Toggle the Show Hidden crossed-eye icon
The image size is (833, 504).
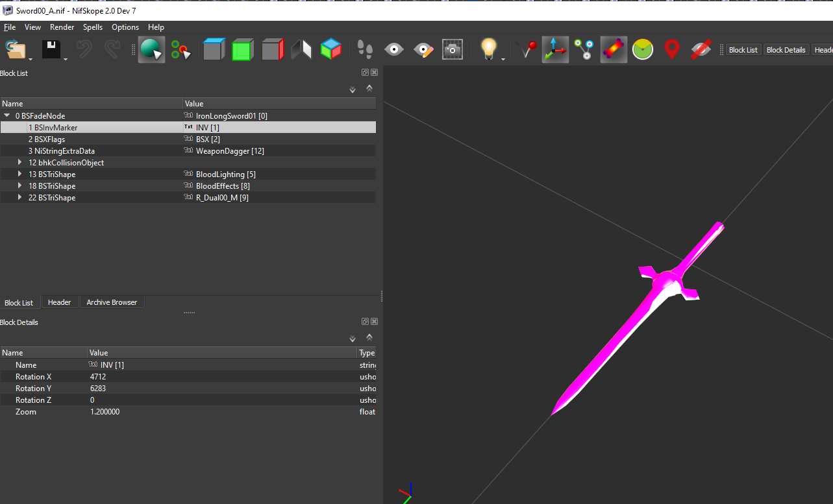click(701, 49)
